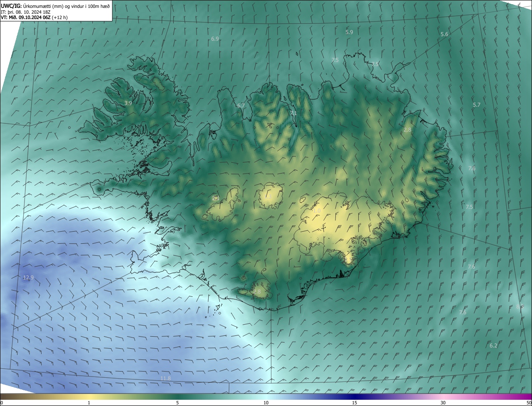Click the 6.7 value label on the map
The height and width of the screenshot is (406, 532).
[x=241, y=105]
